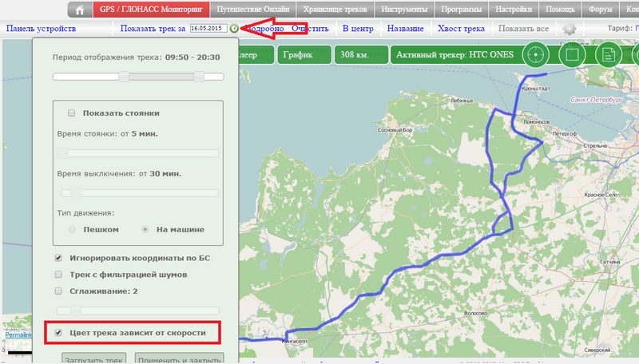The width and height of the screenshot is (639, 364).
Task: Click the round document icon button
Action: (x=608, y=55)
